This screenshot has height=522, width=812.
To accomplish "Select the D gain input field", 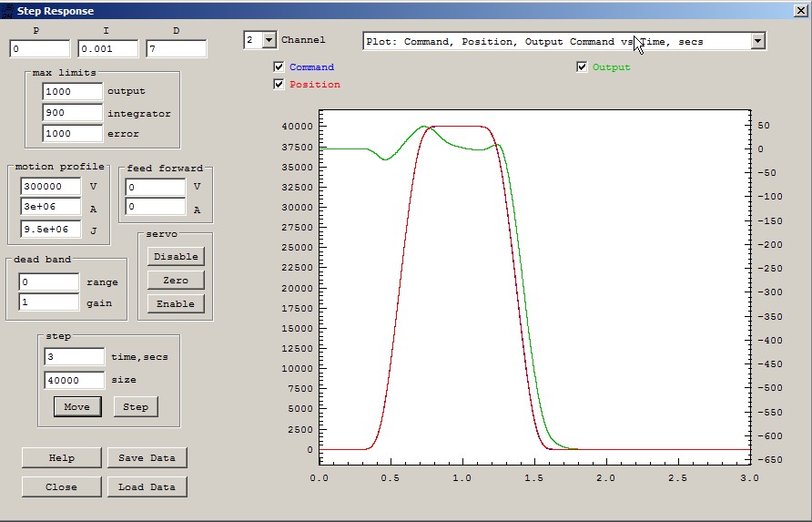I will click(176, 49).
